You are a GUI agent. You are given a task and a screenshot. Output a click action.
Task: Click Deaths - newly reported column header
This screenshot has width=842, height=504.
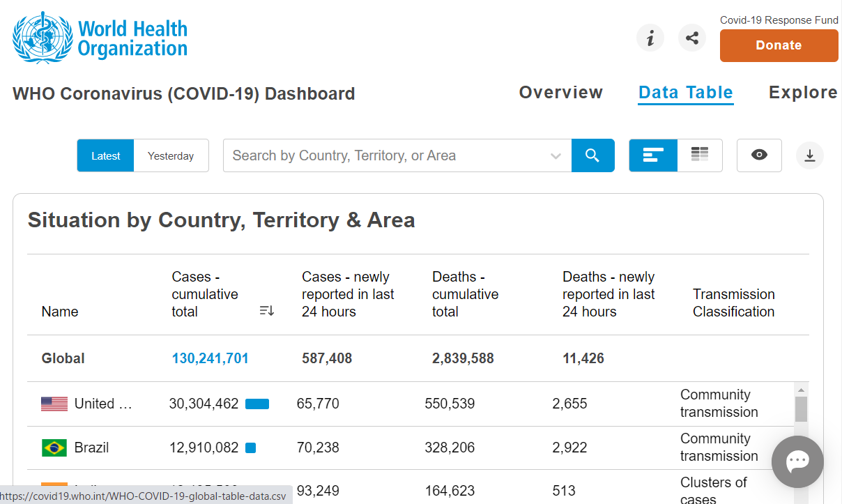click(608, 294)
